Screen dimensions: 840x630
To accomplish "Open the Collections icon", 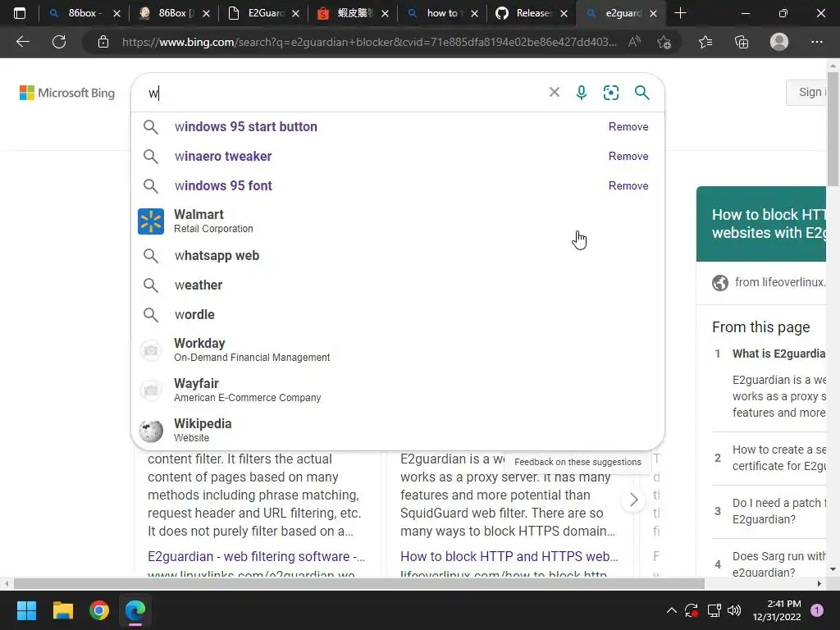I will coord(742,42).
